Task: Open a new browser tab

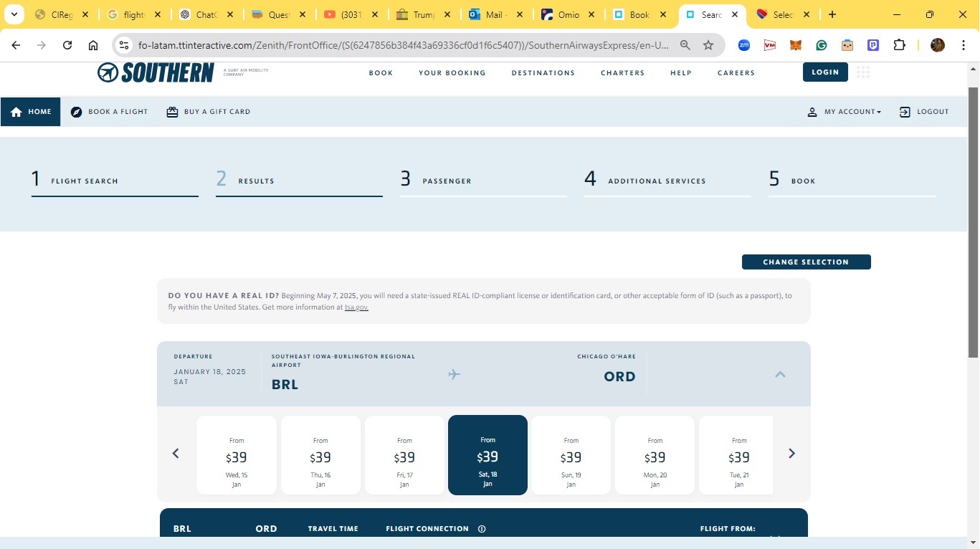Action: 832,14
